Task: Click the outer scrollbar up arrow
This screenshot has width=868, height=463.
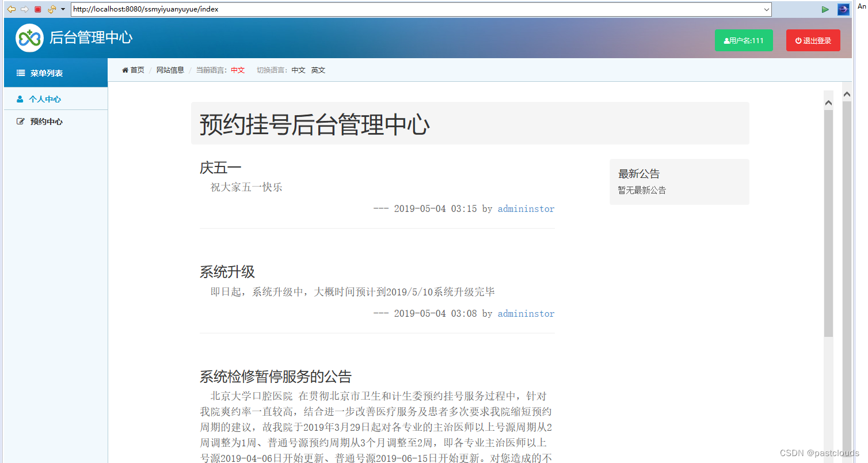Action: [847, 94]
